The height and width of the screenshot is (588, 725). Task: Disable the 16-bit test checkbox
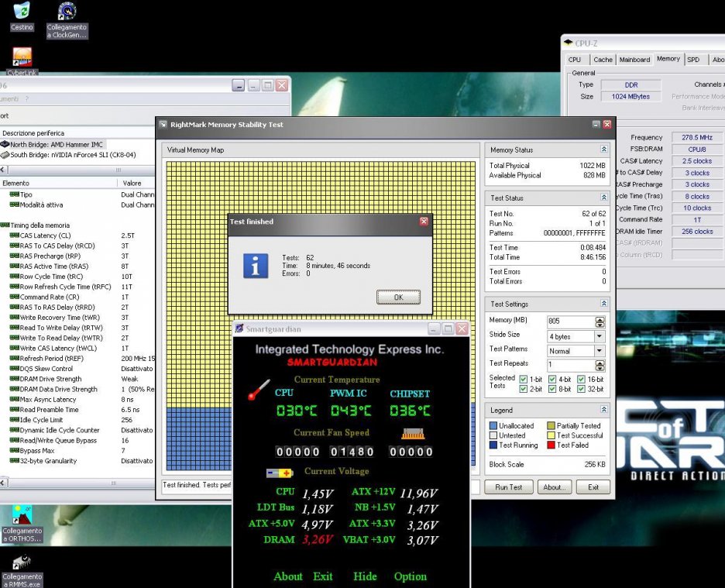tap(581, 380)
